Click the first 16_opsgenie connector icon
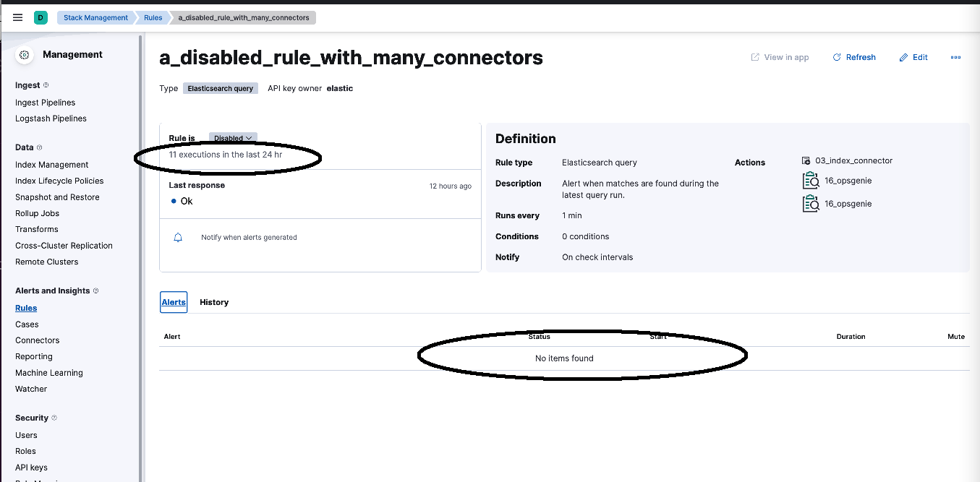 811,180
